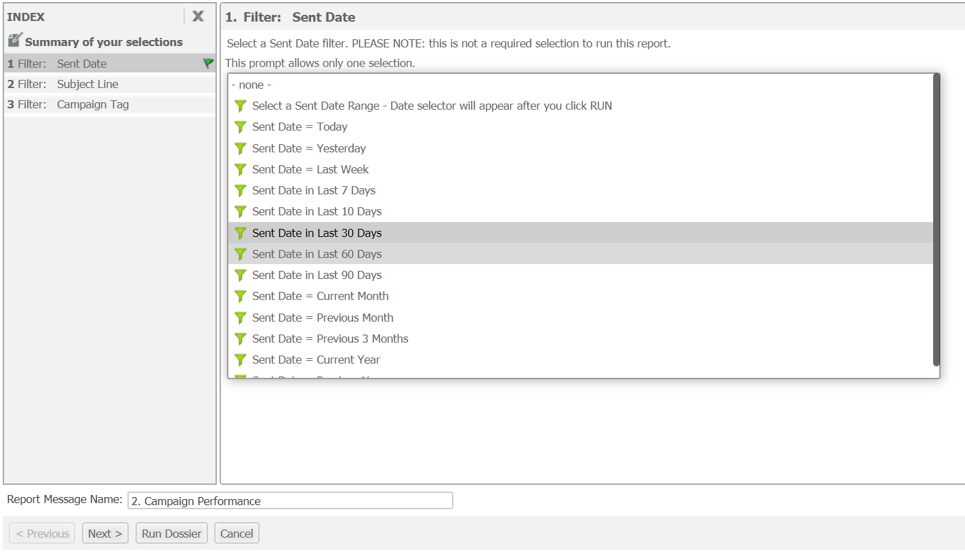Viewport: 965px width, 560px height.
Task: Choose Sent Date = Previous Month option
Action: click(x=323, y=318)
